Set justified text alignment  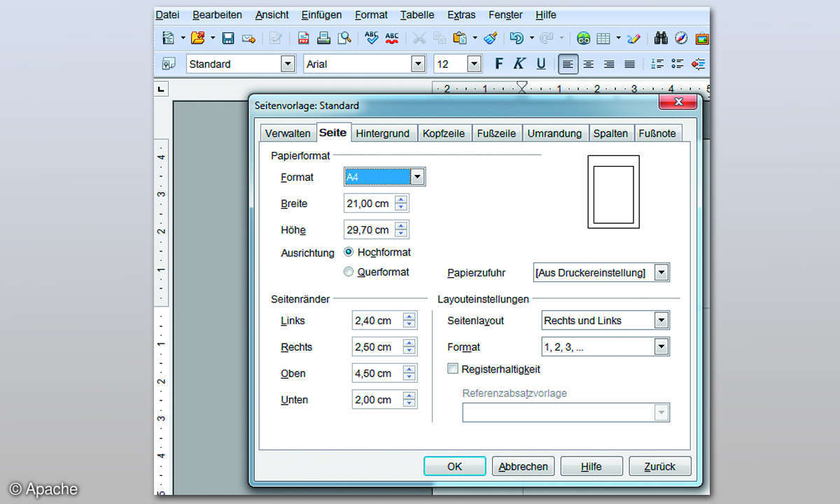point(629,64)
